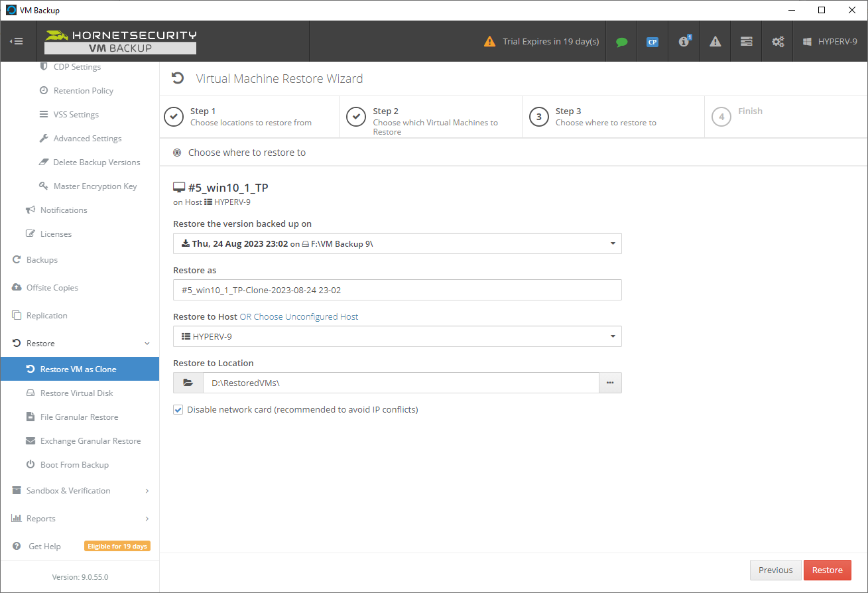
Task: Go back to wizard Step 2
Action: [431, 117]
